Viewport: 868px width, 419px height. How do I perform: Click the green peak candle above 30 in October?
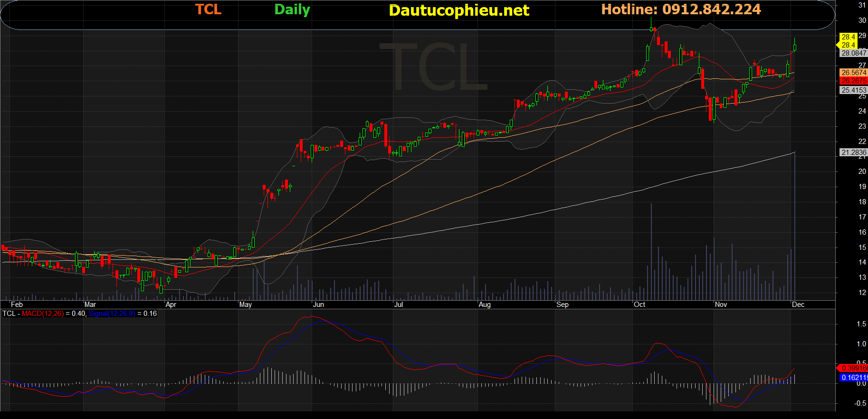pyautogui.click(x=651, y=25)
